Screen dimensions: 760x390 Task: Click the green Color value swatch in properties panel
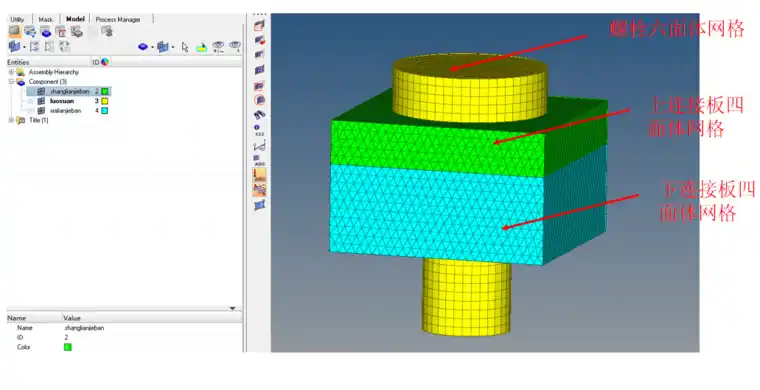[x=68, y=347]
